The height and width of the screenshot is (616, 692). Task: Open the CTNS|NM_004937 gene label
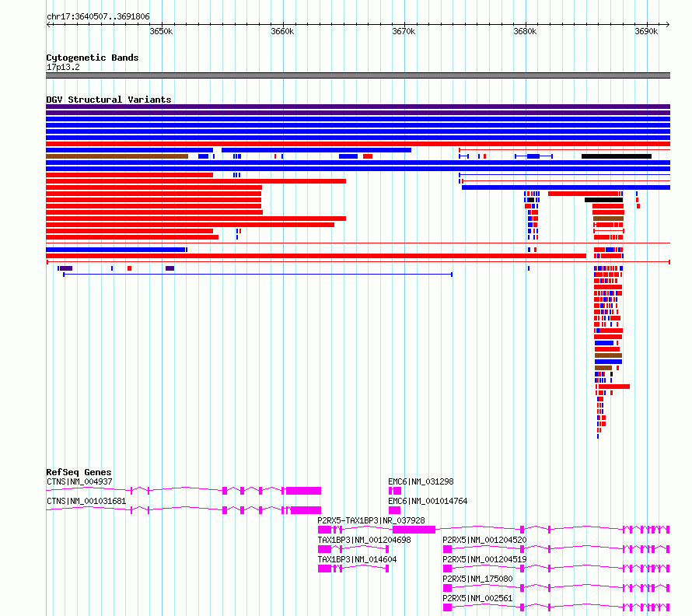(79, 481)
